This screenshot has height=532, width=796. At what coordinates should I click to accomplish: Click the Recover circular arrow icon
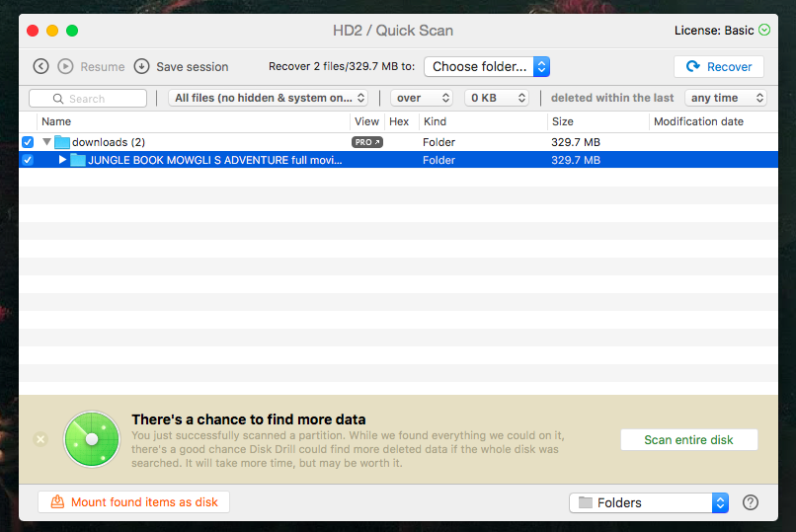tap(693, 66)
